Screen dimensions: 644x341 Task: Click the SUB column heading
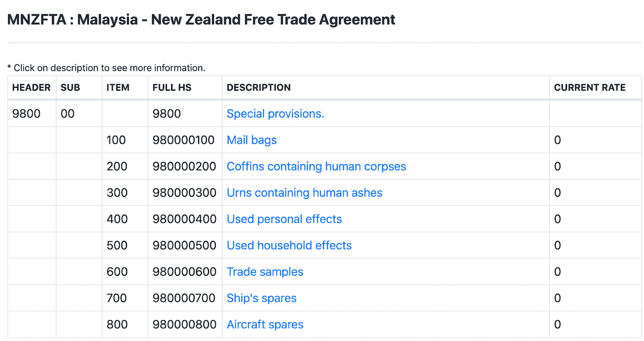70,87
